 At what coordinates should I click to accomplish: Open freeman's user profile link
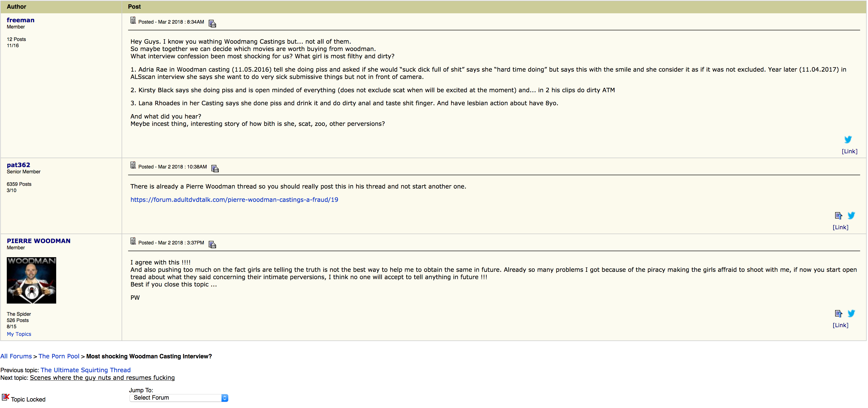21,20
